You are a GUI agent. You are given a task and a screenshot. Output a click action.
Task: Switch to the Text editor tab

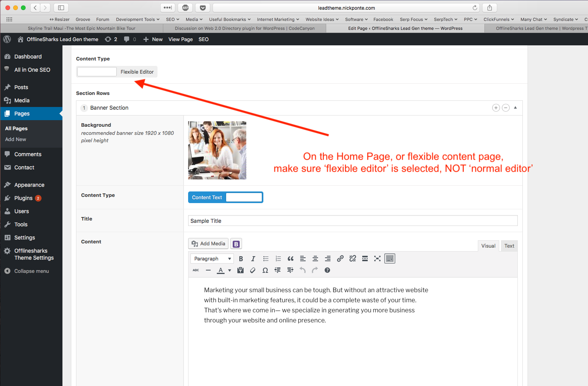tap(509, 246)
